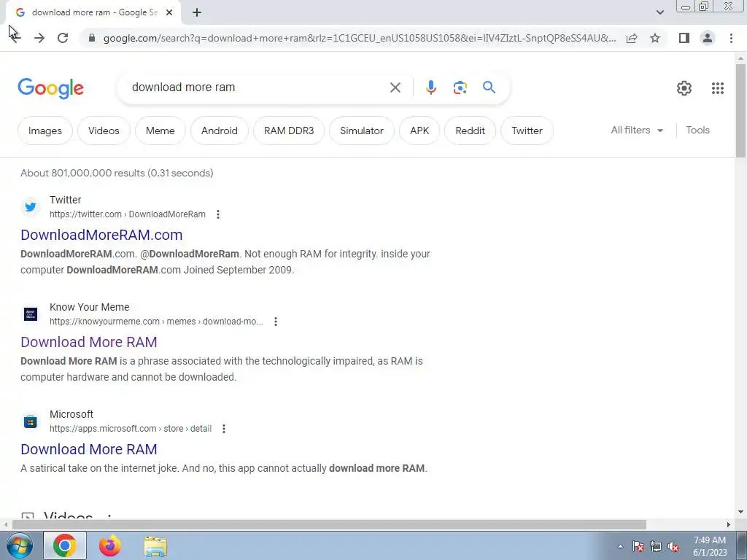Open the Action Center flag icon

click(638, 547)
